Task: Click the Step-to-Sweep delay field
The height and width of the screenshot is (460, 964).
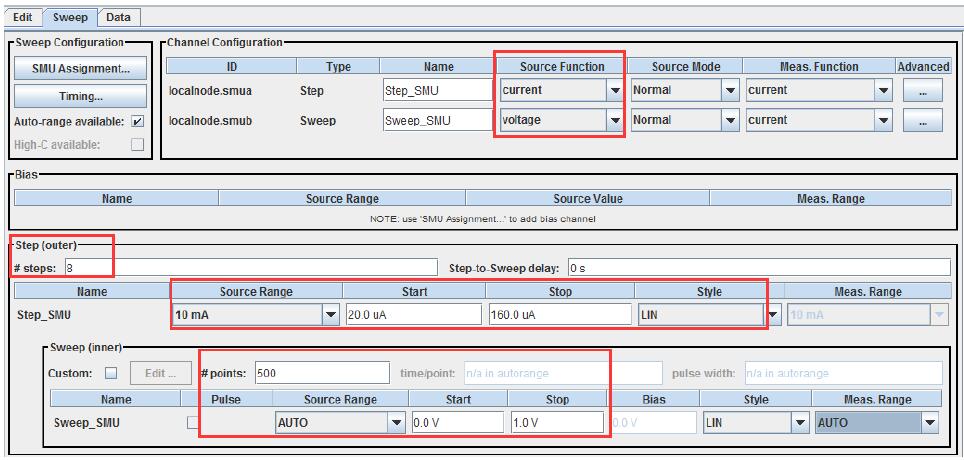Action: point(758,268)
